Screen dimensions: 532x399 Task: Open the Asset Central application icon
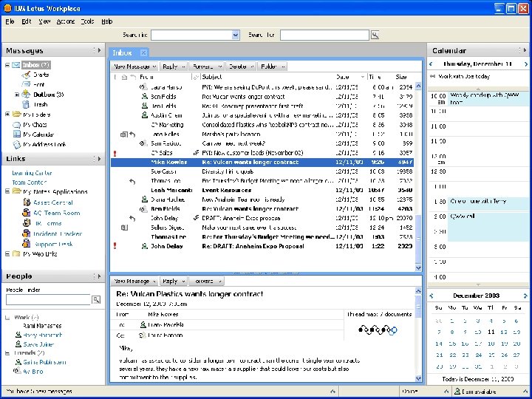click(x=27, y=202)
